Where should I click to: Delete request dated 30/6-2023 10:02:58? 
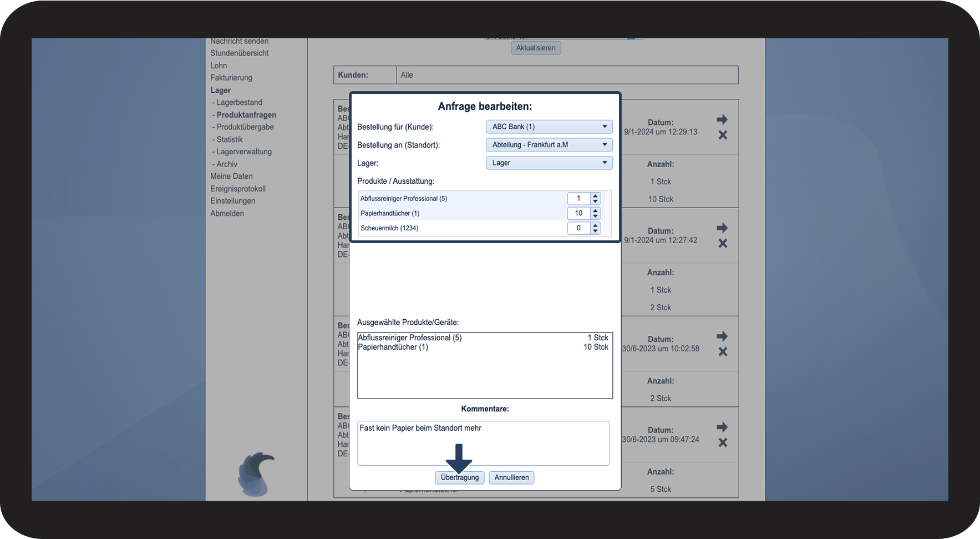(x=723, y=351)
